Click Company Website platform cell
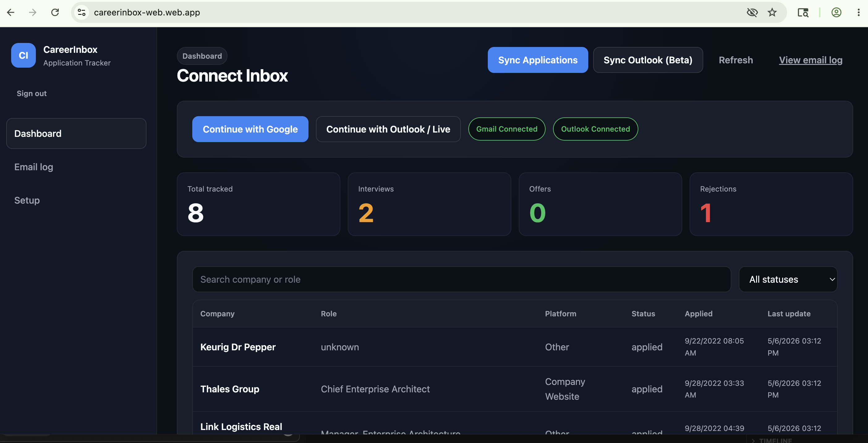This screenshot has width=868, height=443. [x=565, y=389]
